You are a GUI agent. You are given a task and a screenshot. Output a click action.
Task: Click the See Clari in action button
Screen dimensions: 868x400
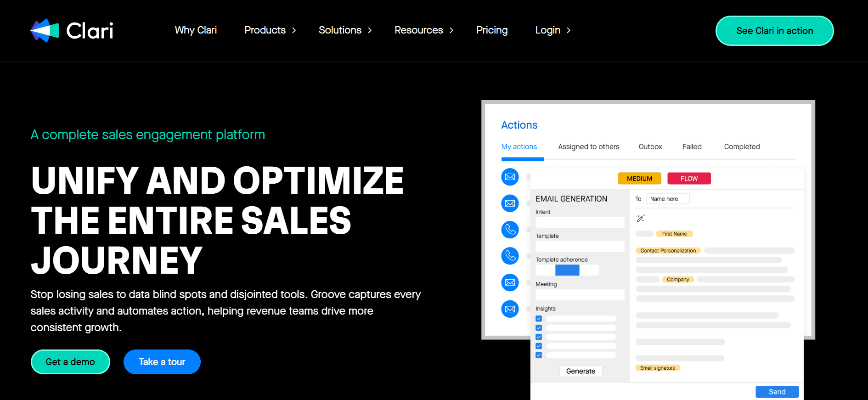pos(775,31)
